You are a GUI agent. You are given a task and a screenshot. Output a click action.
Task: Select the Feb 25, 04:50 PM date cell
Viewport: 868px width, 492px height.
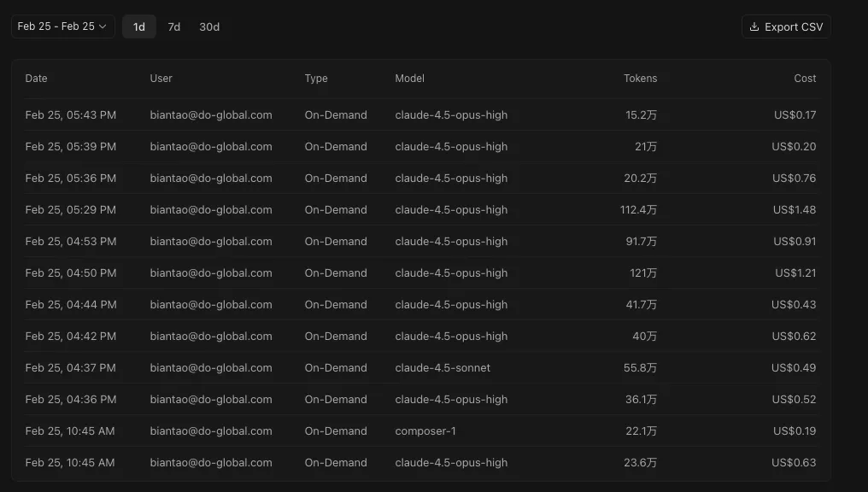click(x=71, y=272)
